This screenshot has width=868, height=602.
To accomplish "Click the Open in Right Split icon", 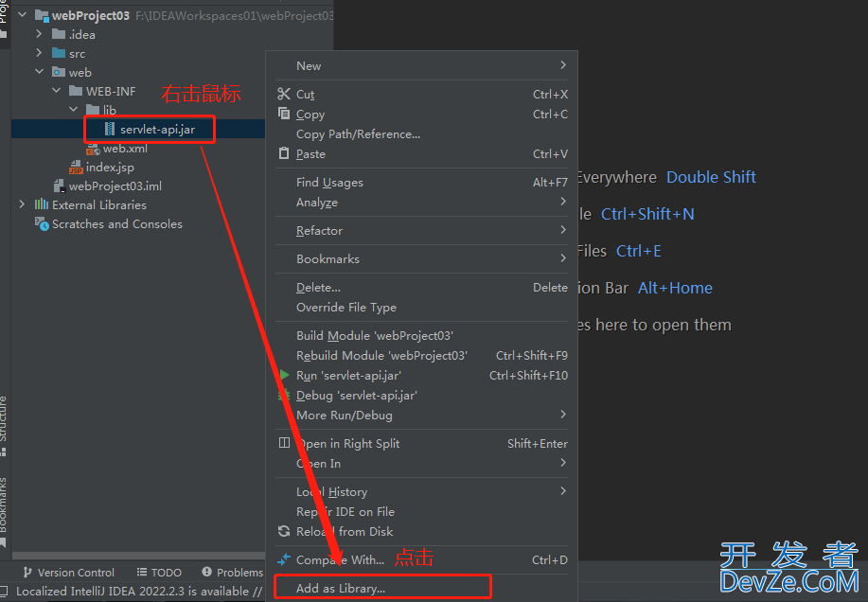I will [284, 443].
